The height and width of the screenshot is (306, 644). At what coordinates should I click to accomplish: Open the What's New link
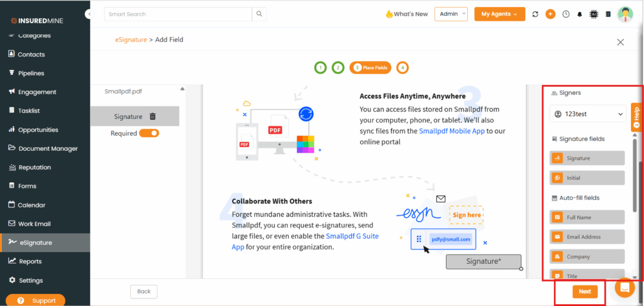click(x=407, y=14)
